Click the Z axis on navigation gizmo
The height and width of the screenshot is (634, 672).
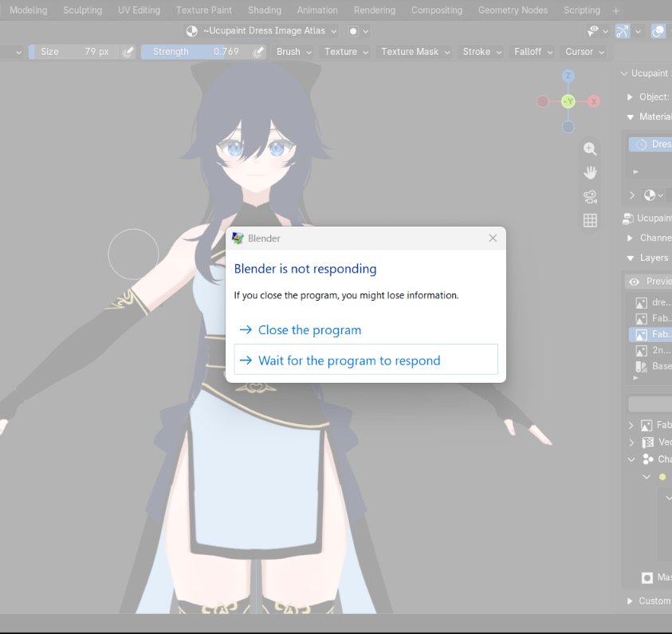568,77
